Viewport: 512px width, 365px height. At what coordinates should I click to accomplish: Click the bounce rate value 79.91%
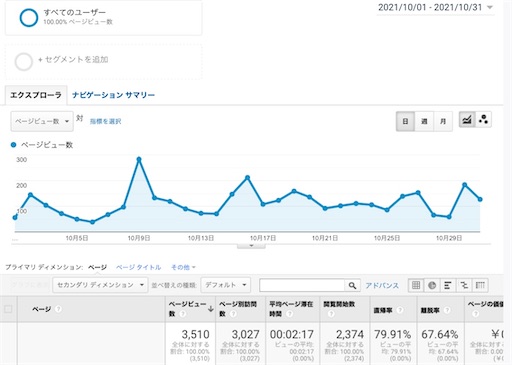click(x=393, y=334)
